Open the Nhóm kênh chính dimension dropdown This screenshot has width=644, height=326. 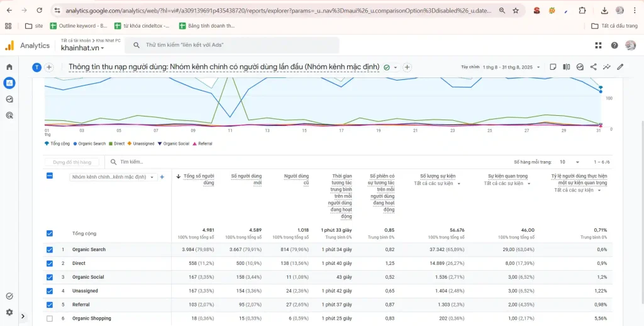(x=113, y=177)
